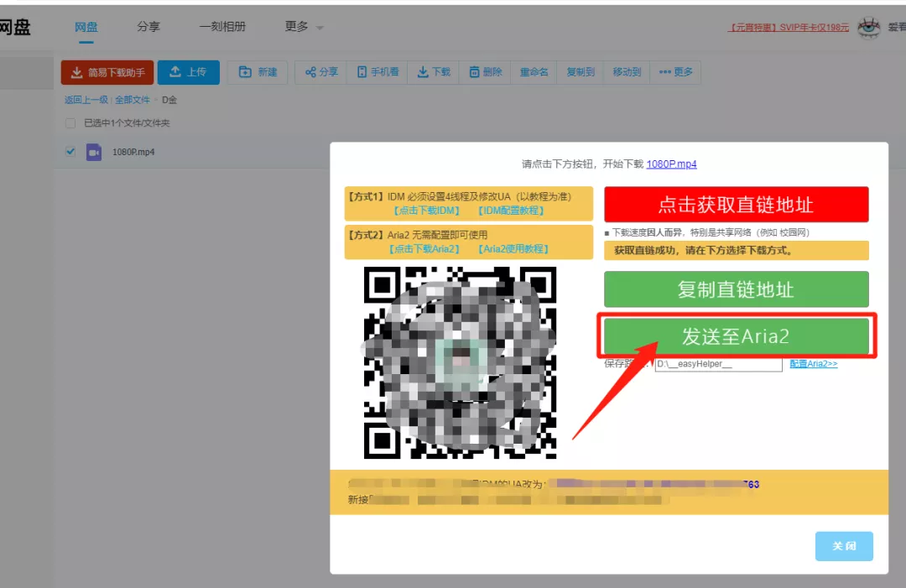Open the SVIP年卡 promotion link
906x588 pixels.
(x=788, y=27)
